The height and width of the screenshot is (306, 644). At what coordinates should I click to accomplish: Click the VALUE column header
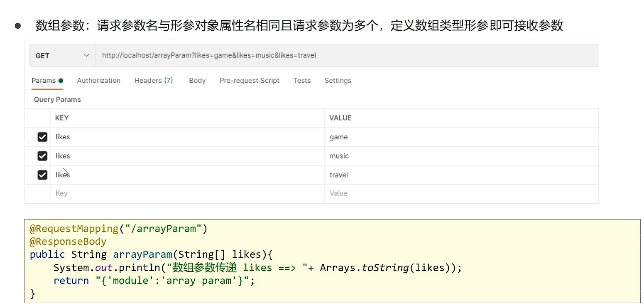[x=340, y=118]
